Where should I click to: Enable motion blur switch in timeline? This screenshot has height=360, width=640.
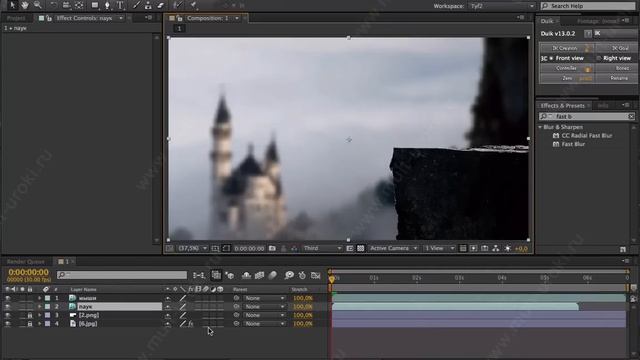[273, 276]
